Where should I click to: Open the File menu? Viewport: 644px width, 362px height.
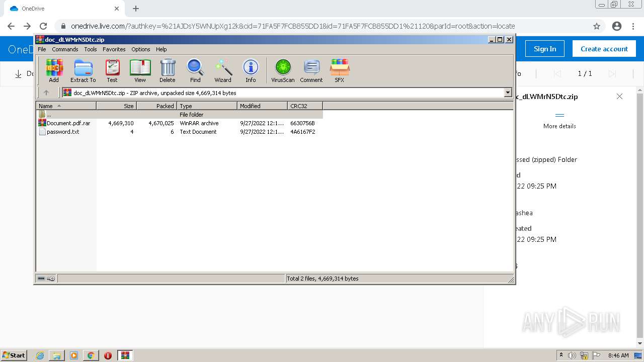click(42, 49)
